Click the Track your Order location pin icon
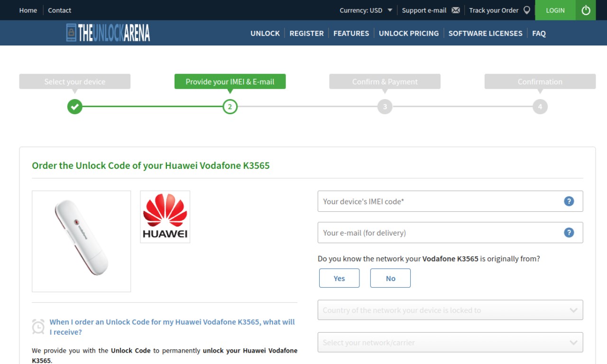The height and width of the screenshot is (364, 607). point(526,10)
